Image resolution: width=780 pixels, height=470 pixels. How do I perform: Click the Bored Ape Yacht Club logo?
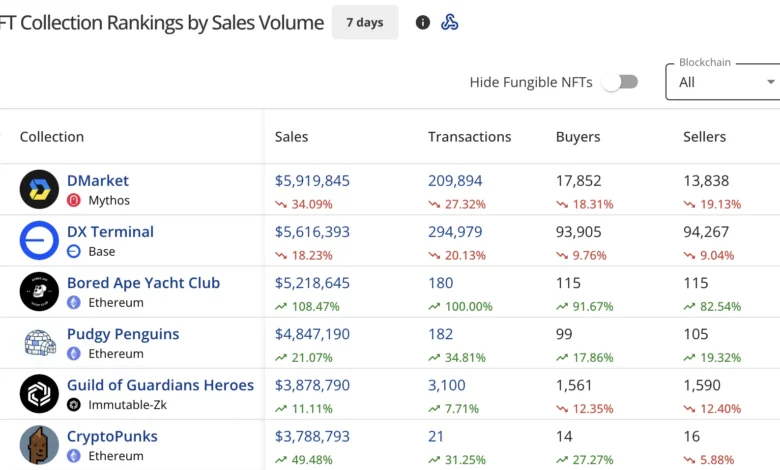(39, 291)
